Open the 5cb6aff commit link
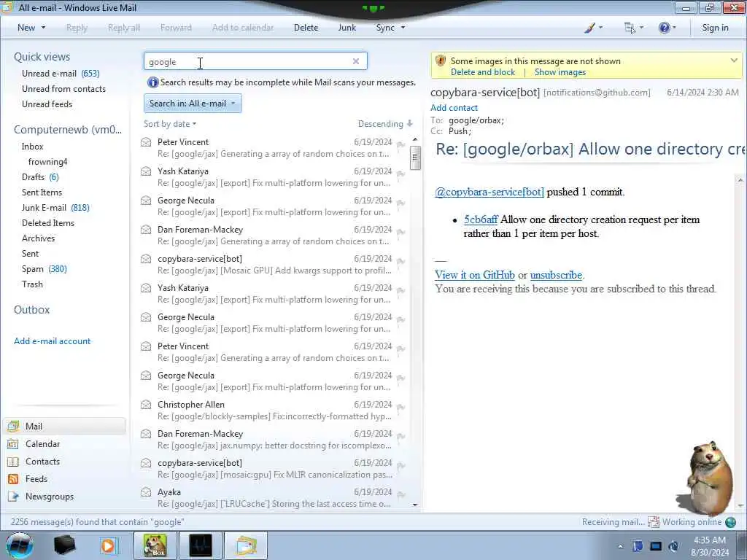 481,219
